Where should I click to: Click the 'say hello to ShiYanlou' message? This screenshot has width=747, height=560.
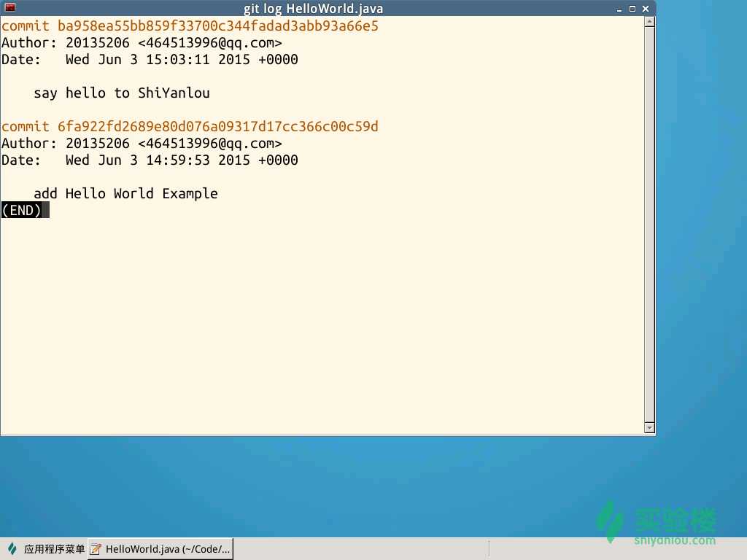pyautogui.click(x=122, y=93)
